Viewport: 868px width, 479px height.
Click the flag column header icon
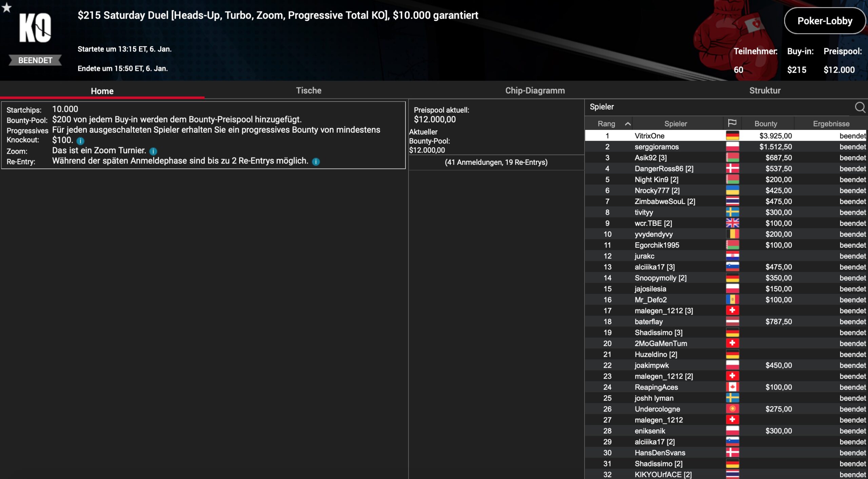732,123
